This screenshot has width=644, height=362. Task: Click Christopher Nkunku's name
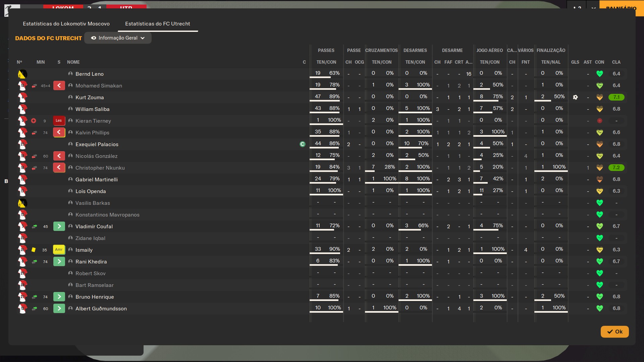point(100,168)
